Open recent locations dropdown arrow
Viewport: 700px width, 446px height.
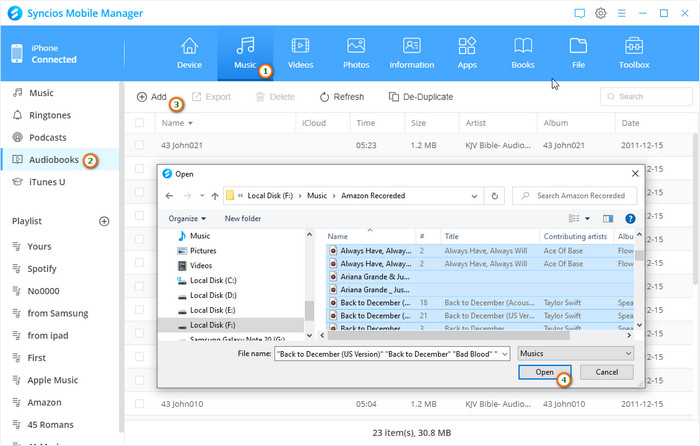pos(202,196)
